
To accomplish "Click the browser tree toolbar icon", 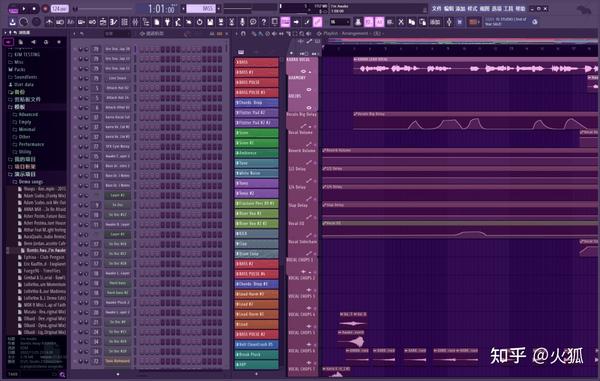I will click(x=146, y=22).
